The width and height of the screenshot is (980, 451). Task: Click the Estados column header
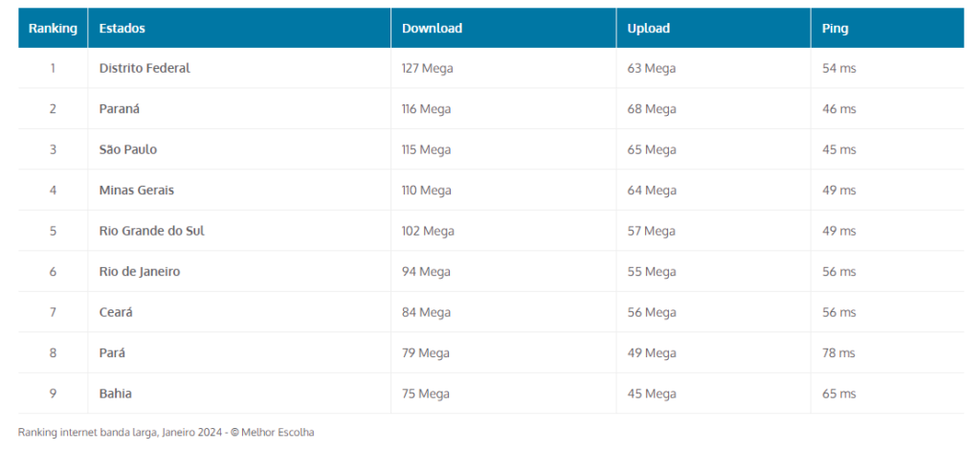tap(122, 29)
